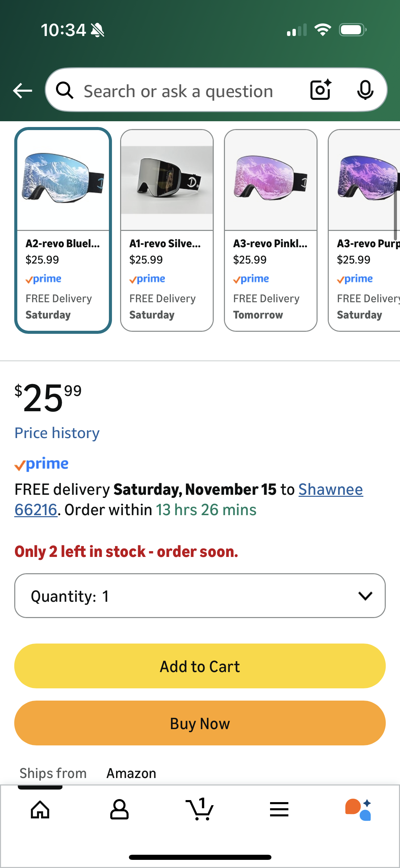Open the hamburger menu icon
Screen dimensions: 400x868
279,810
